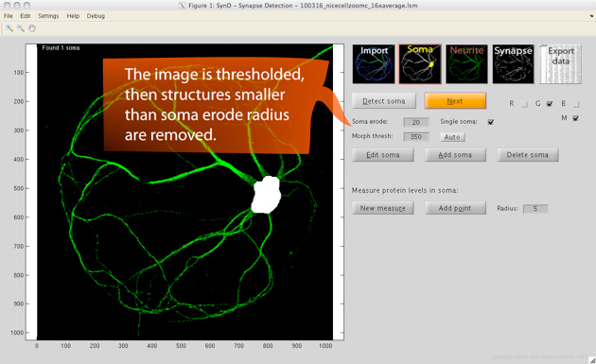Open the Import stage thumbnail
Image resolution: width=596 pixels, height=364 pixels.
[x=374, y=64]
